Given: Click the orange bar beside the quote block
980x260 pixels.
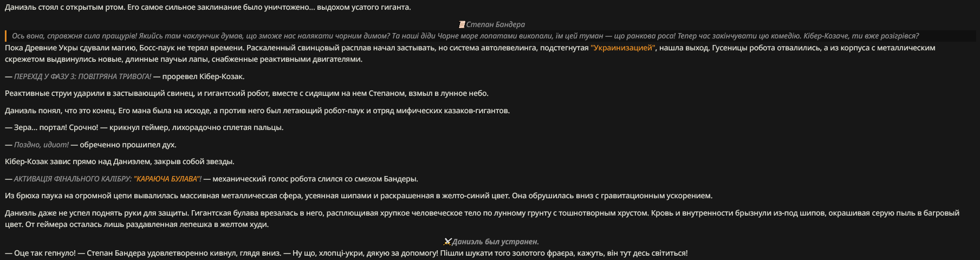Looking at the screenshot, I should coord(5,36).
